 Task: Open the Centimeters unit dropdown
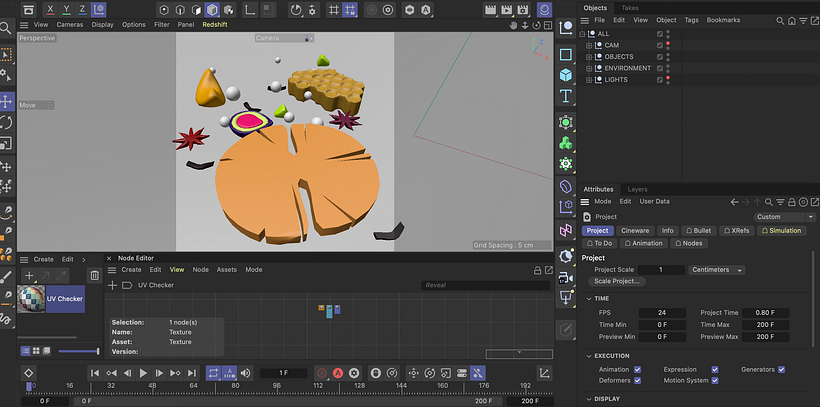click(716, 270)
